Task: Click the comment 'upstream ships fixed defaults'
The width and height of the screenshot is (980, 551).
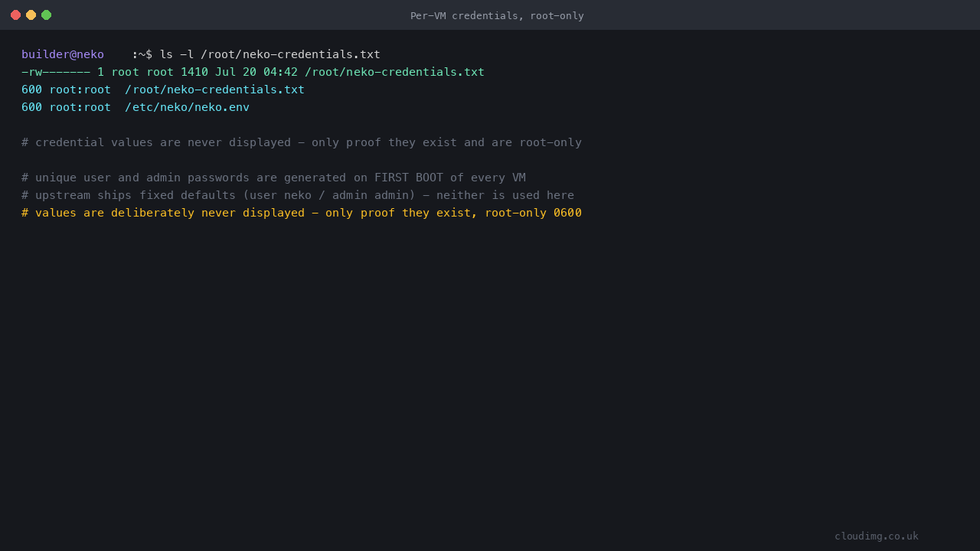Action: pyautogui.click(x=298, y=195)
